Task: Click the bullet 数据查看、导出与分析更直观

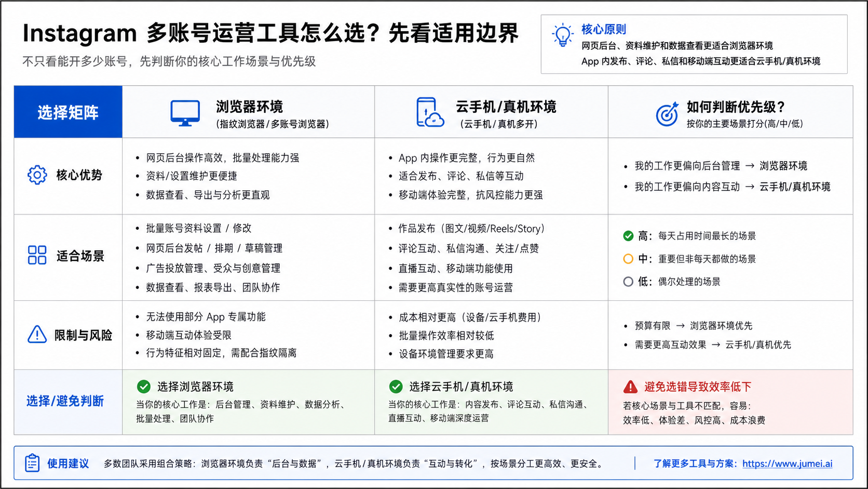Action: coord(208,195)
